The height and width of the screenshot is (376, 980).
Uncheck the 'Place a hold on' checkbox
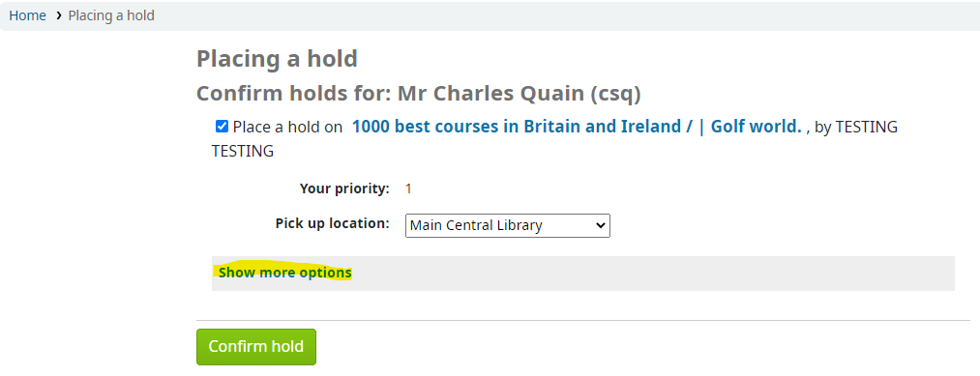click(222, 127)
